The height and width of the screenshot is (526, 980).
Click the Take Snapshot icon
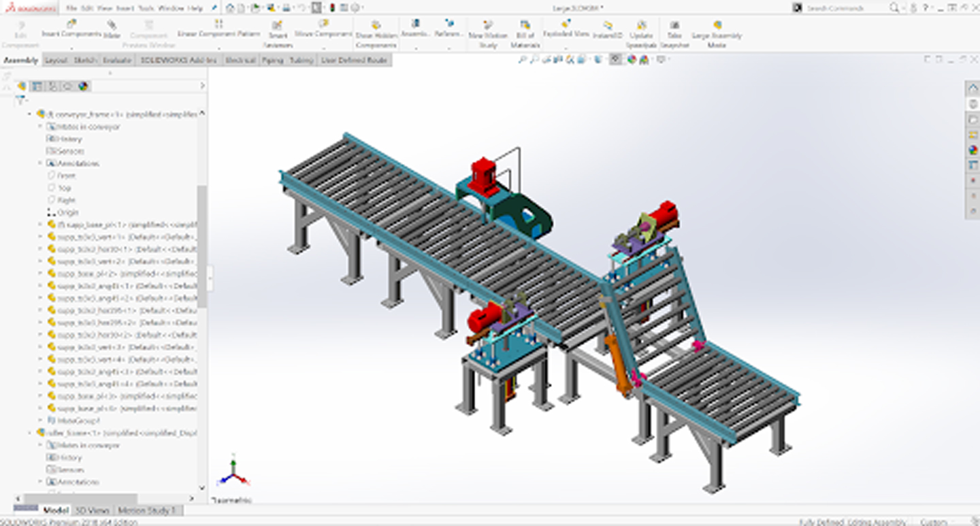pyautogui.click(x=674, y=34)
